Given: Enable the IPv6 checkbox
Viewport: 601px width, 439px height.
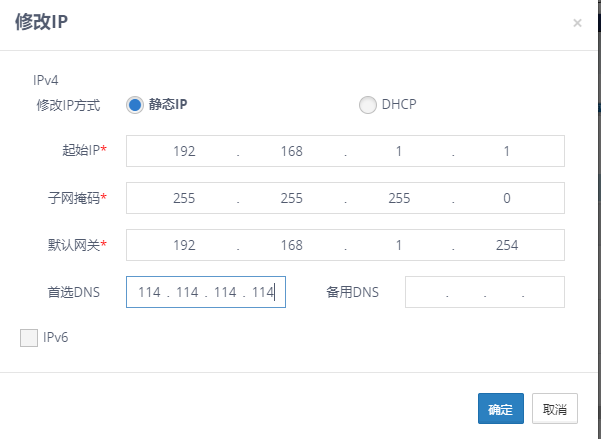Looking at the screenshot, I should 29,338.
